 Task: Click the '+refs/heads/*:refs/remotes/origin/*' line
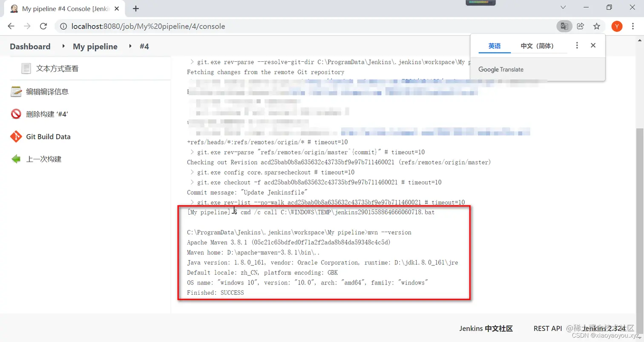267,142
